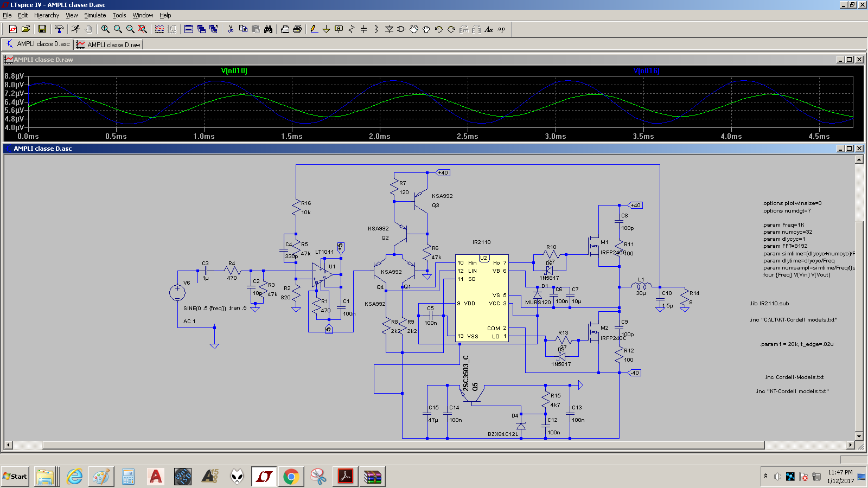Click the schematic vertical scrollbar up arrow

pyautogui.click(x=859, y=159)
